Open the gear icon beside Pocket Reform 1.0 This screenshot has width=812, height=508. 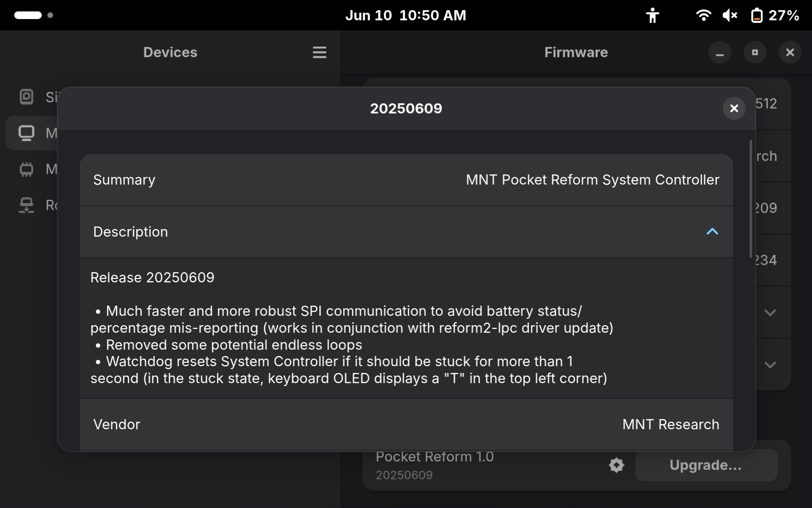pos(617,465)
